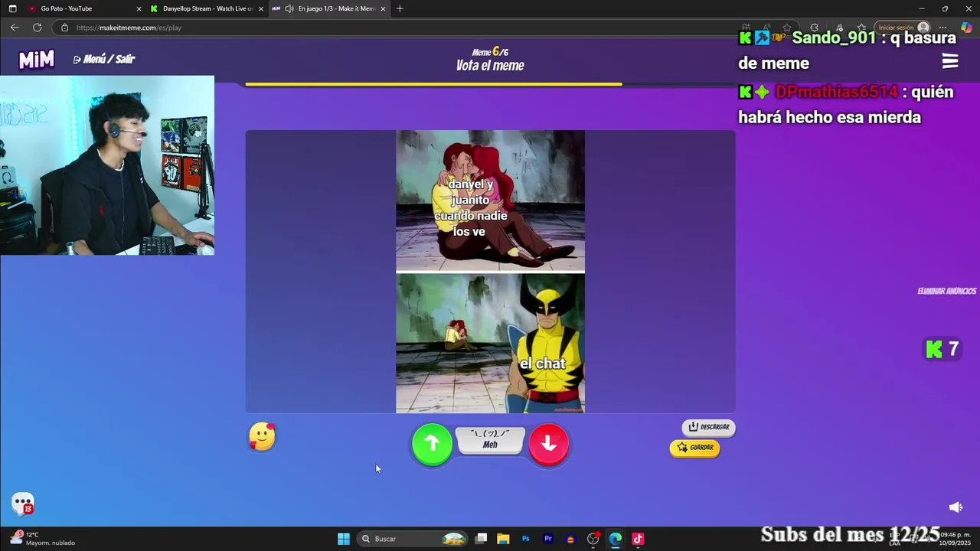Open OBS Studio from the taskbar
The image size is (980, 551).
click(x=593, y=539)
